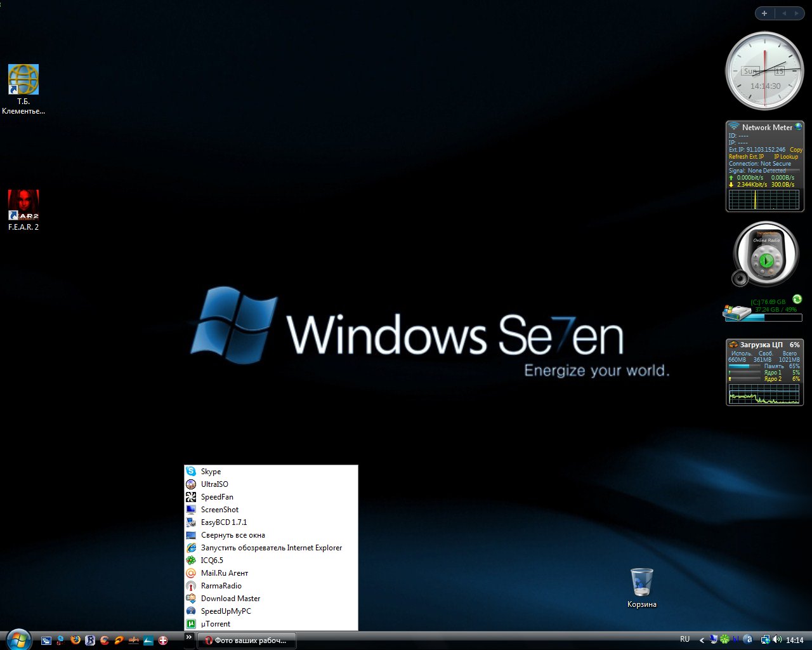
Task: Launch SpeedUpMyPC from the popup list
Action: tap(271, 611)
